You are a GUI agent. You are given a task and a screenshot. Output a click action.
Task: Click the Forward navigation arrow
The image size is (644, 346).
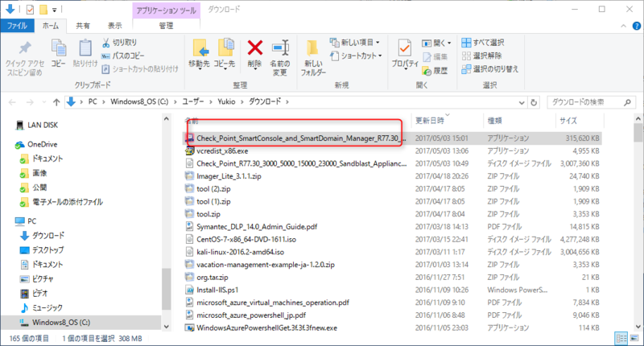tap(30, 102)
